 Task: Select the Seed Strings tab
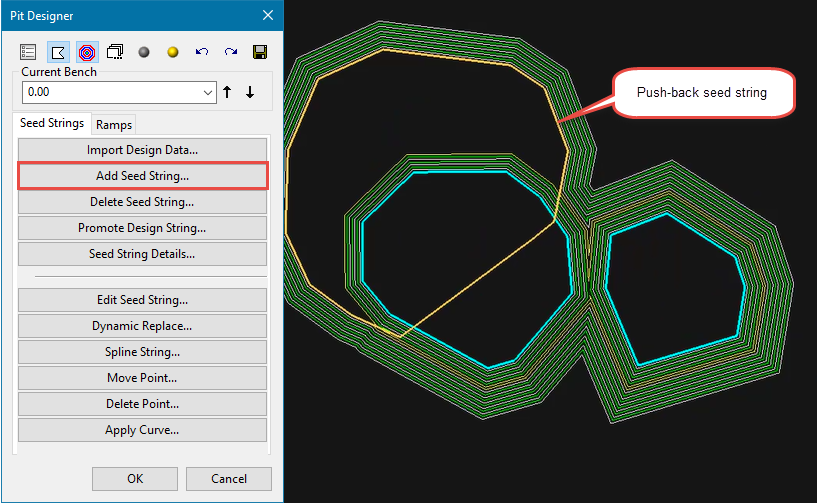point(52,124)
